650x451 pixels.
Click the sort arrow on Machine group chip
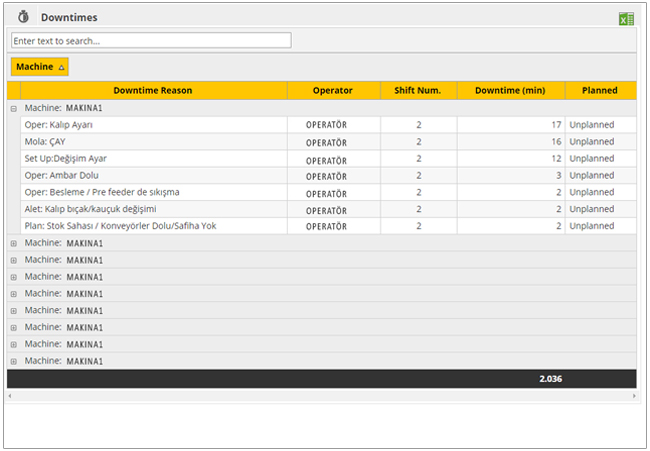[x=61, y=67]
